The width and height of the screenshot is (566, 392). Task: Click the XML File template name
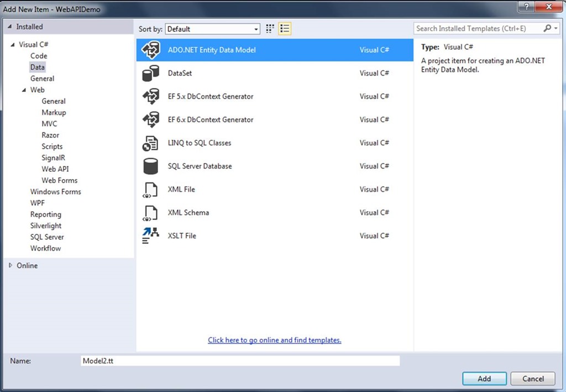coord(181,189)
